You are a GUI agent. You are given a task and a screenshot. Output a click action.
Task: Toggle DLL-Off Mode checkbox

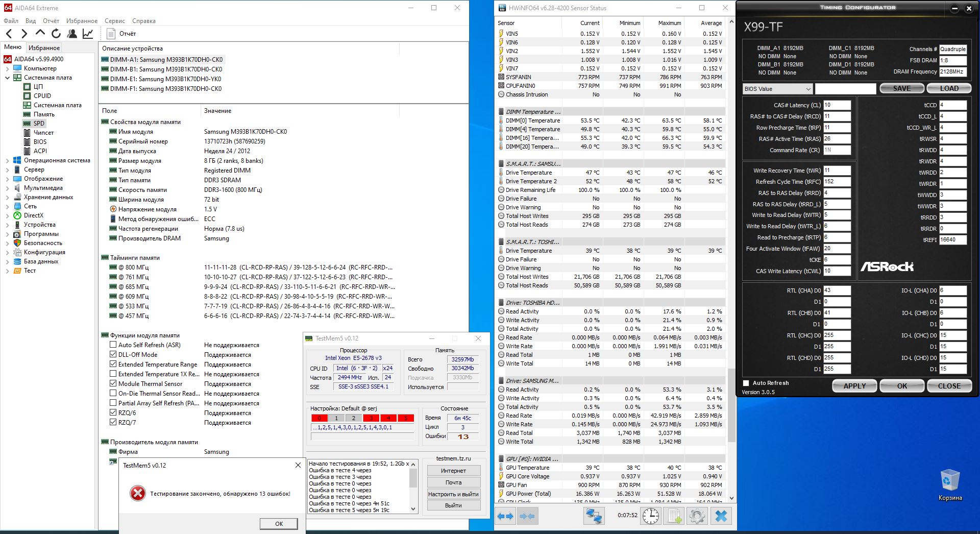[x=113, y=355]
